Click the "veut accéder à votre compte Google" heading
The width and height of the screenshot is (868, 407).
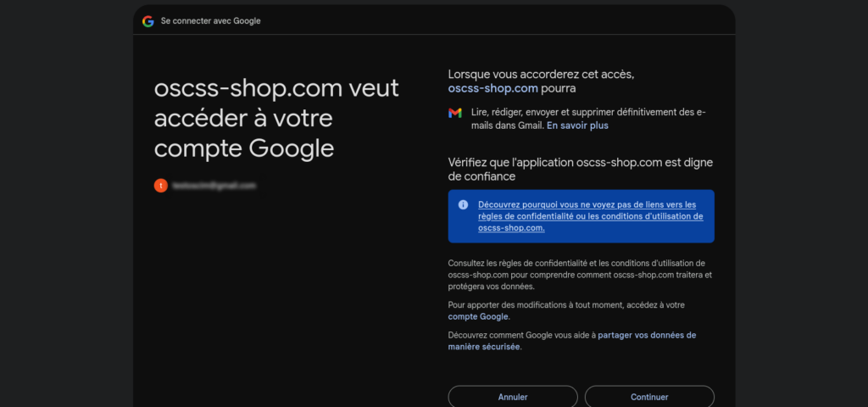[276, 119]
